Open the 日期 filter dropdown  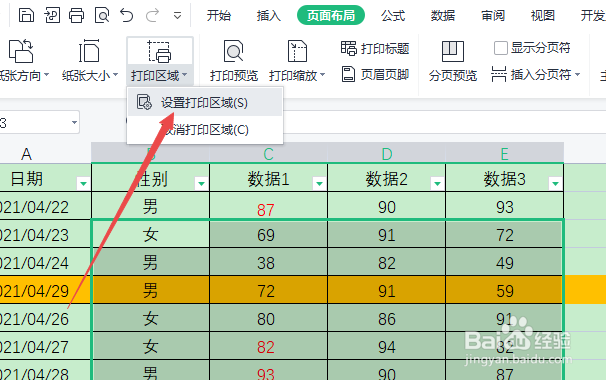click(x=83, y=183)
